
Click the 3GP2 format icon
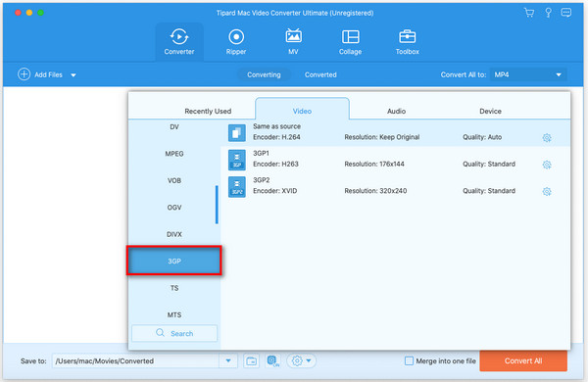pyautogui.click(x=237, y=187)
